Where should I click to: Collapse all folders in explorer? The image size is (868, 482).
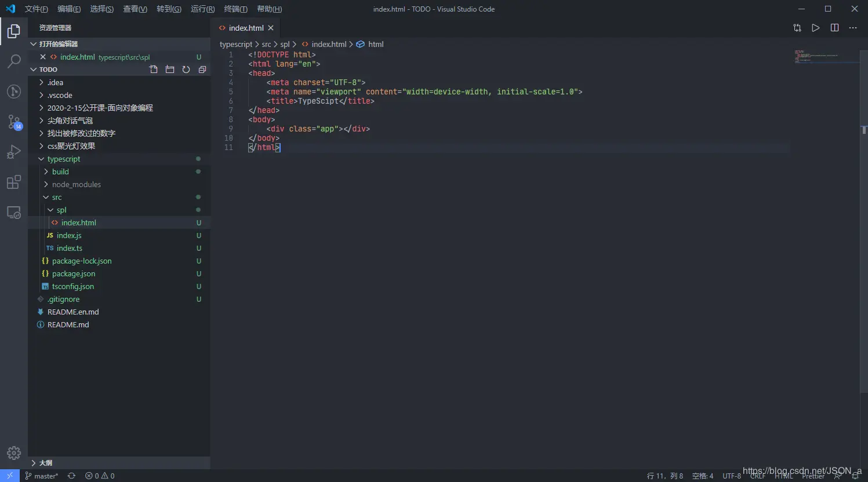point(202,70)
